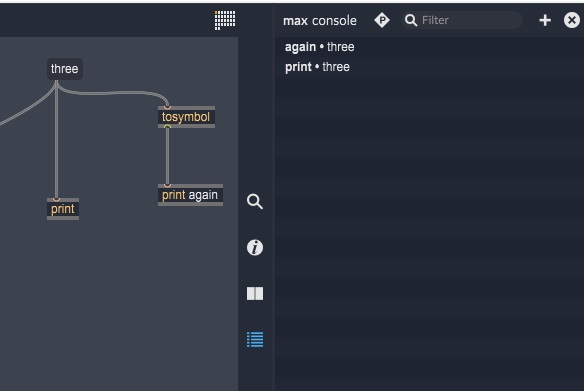Toggle the console list icon in sidebar
Viewport: 584px width, 391px height.
(x=255, y=339)
